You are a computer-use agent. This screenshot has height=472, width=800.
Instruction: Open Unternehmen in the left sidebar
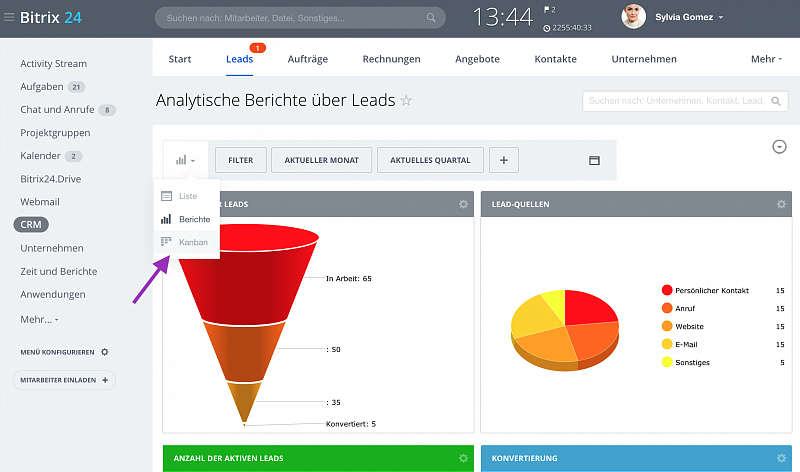tap(52, 248)
